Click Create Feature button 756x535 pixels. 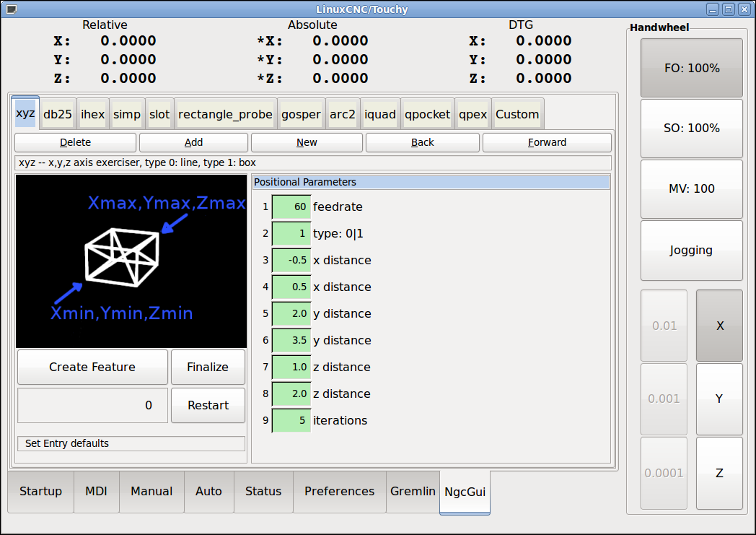tap(92, 367)
